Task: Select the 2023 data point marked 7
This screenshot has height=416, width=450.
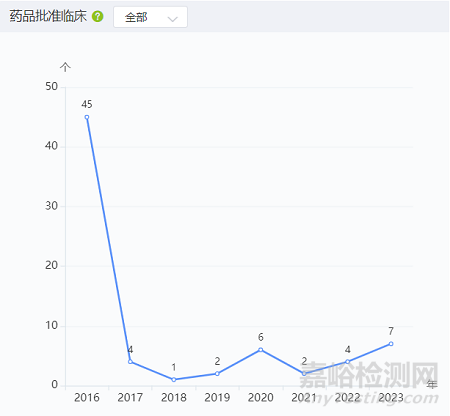Action: click(x=391, y=344)
